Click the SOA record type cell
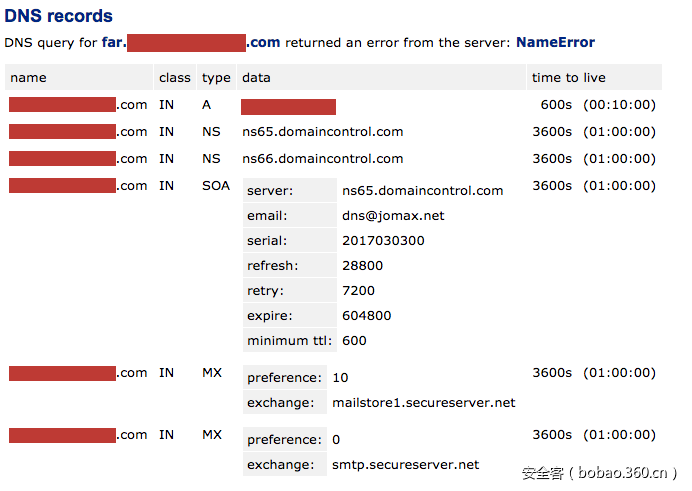Viewport: 692px width, 491px height. (x=216, y=186)
